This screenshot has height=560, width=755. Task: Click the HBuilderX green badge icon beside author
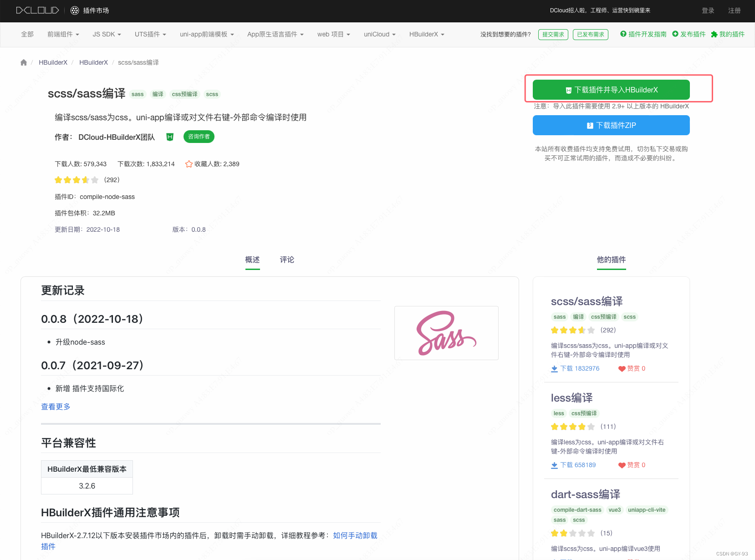pos(170,137)
